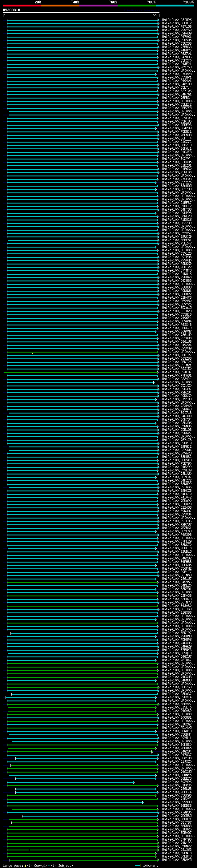Viewport: 197px width, 868px height.
Task: Select label UniRef100_C5WT26
Action: 177,362
